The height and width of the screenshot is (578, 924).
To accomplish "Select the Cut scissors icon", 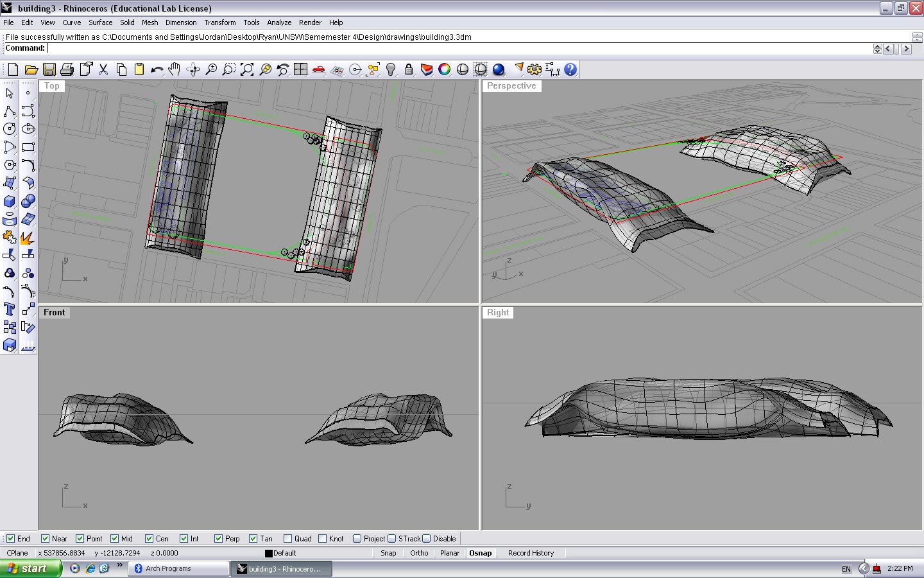I will (103, 69).
